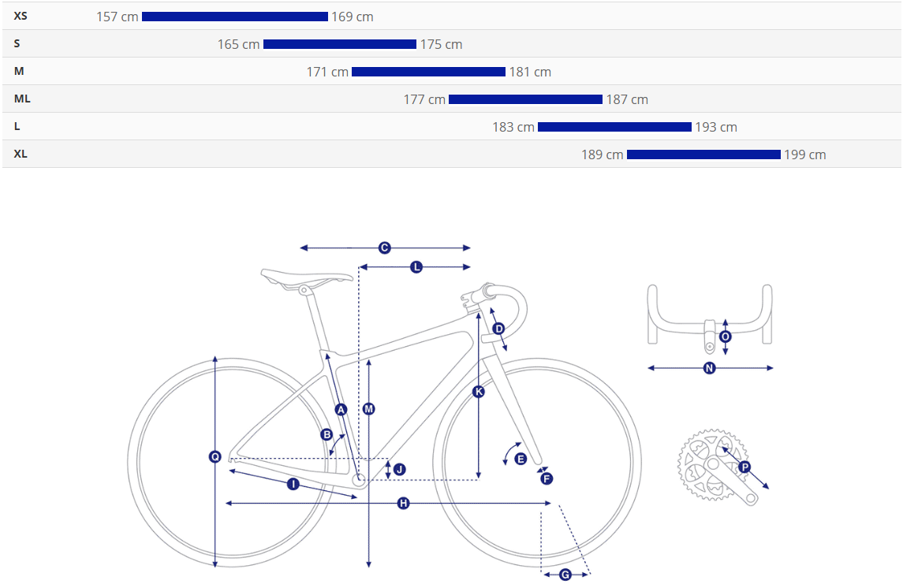Click the M size height range bar
Viewport: 903px width, 588px height.
click(428, 72)
